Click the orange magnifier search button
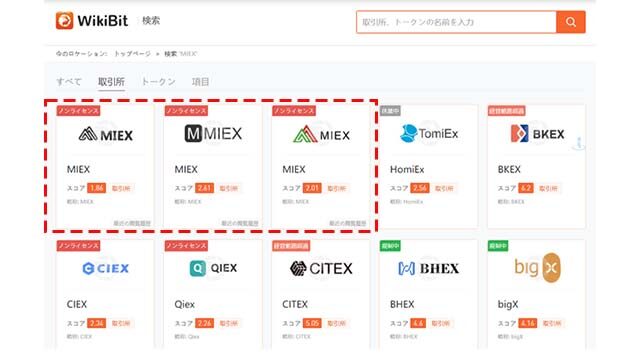640x360 pixels. (x=571, y=22)
